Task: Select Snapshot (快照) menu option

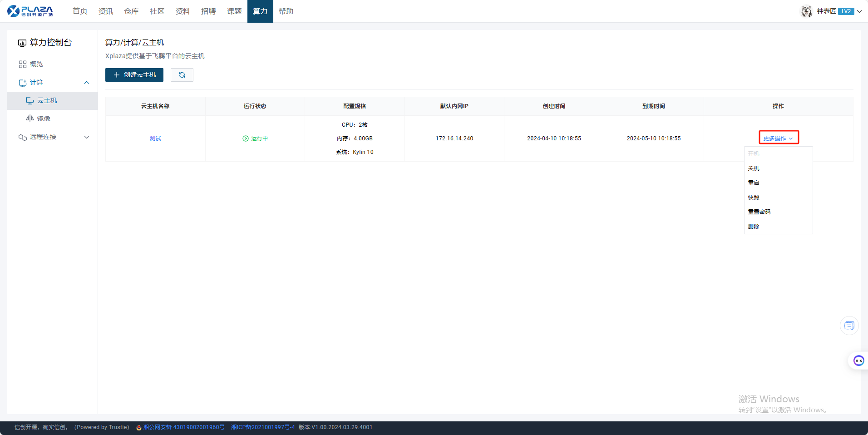Action: coord(754,198)
